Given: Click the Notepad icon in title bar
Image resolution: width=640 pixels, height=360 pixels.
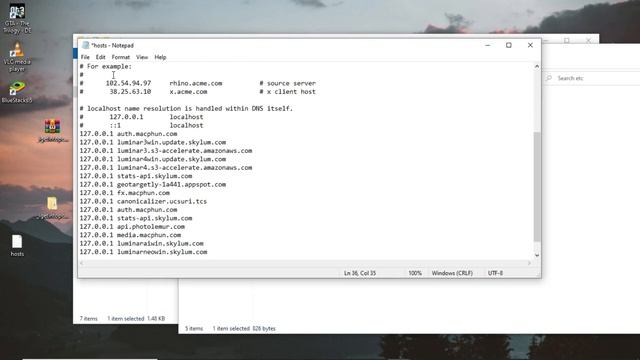Looking at the screenshot, I should click(x=86, y=45).
